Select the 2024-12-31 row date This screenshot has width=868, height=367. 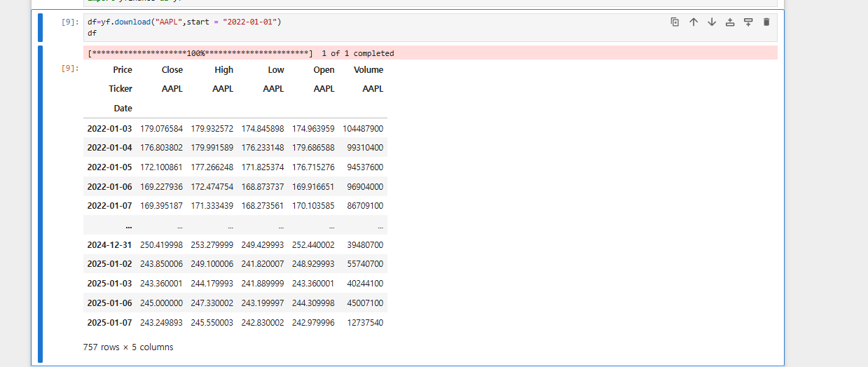[110, 245]
